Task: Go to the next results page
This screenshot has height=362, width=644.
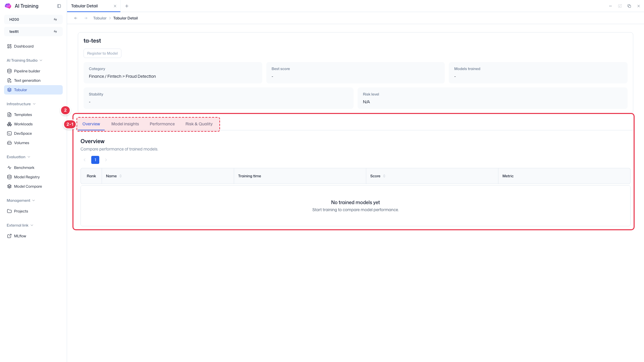Action: (x=106, y=160)
